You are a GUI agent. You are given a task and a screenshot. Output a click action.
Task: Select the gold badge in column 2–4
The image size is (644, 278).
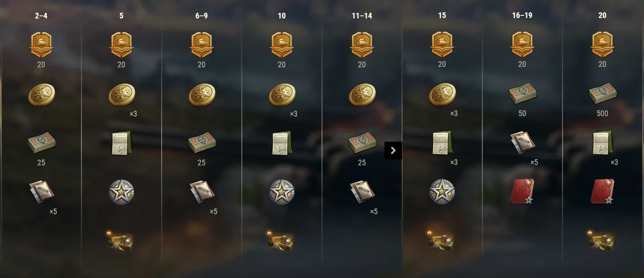(x=41, y=45)
